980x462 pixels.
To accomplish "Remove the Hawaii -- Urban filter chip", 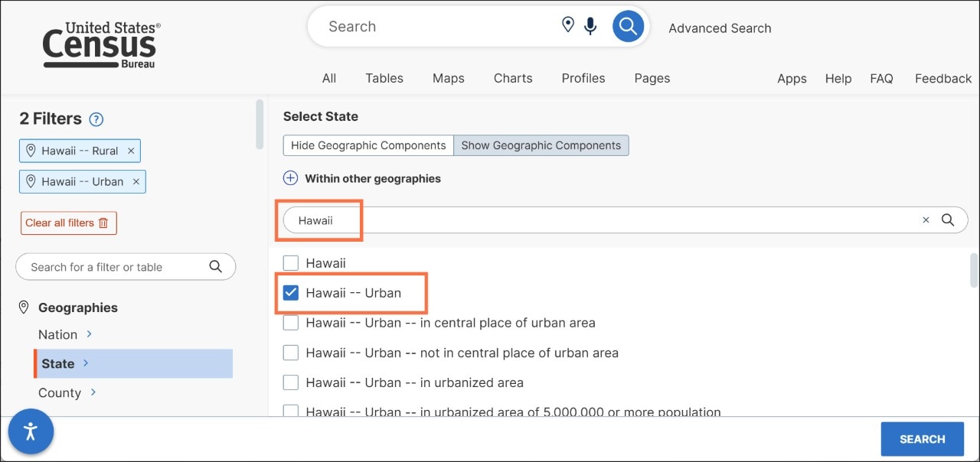I will [136, 181].
